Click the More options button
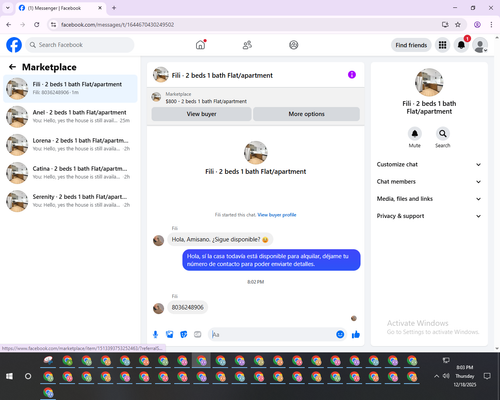The image size is (500, 400). point(306,114)
